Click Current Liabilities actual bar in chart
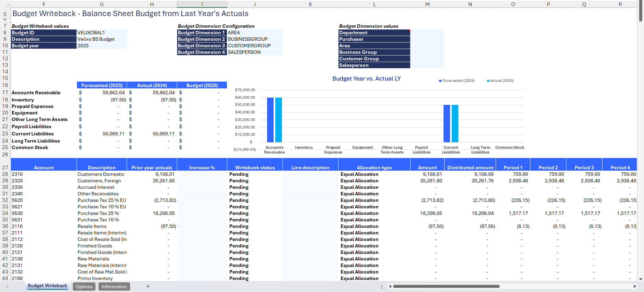The width and height of the screenshot is (644, 292). coord(455,123)
